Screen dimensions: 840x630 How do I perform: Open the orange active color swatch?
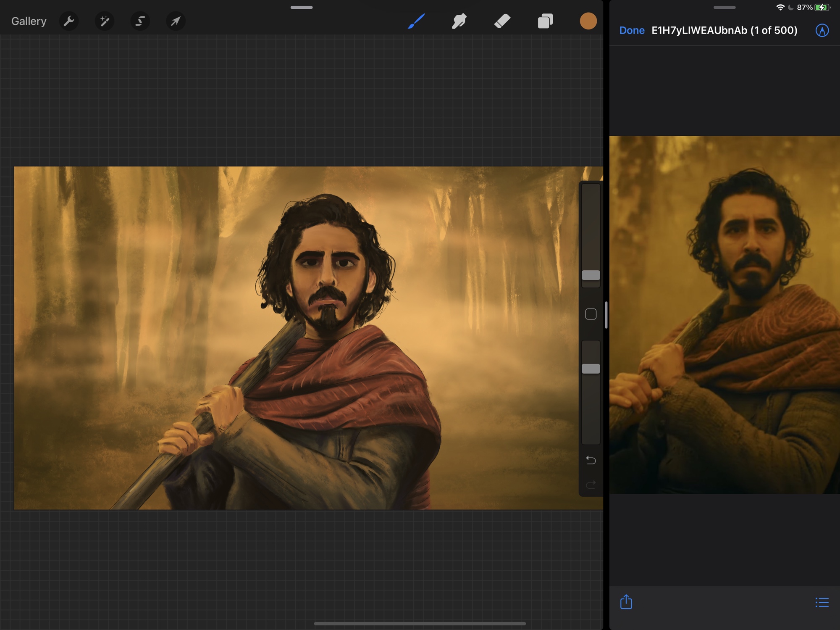pos(588,21)
